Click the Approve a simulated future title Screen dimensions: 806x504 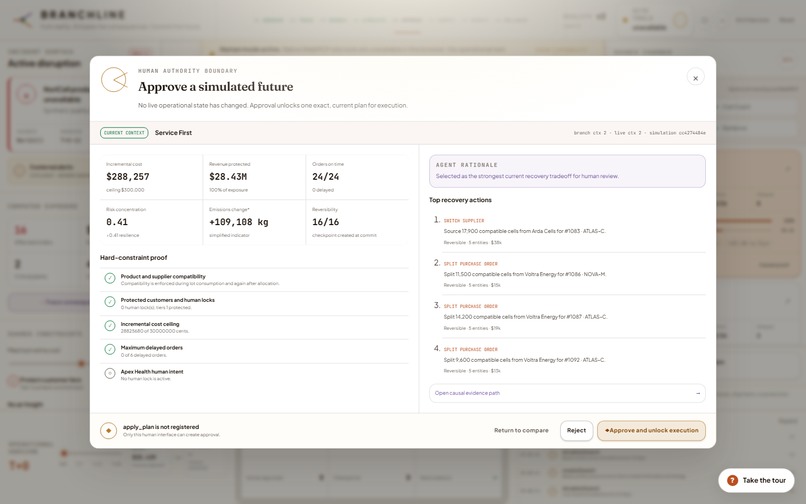click(215, 86)
